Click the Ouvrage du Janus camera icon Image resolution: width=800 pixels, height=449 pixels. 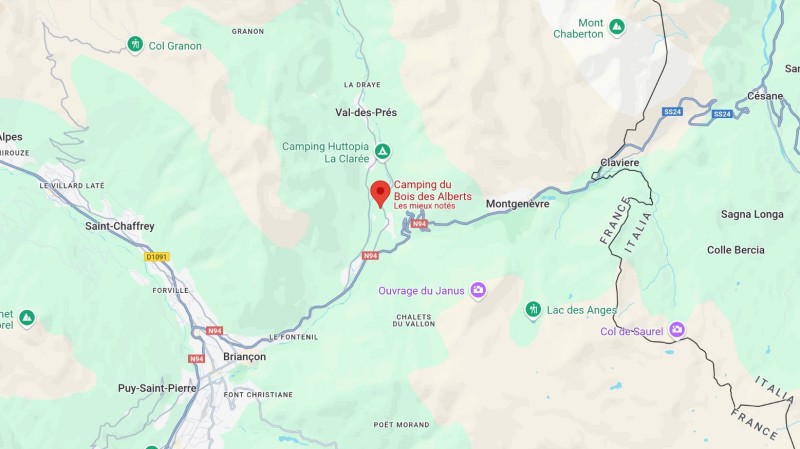(x=478, y=290)
